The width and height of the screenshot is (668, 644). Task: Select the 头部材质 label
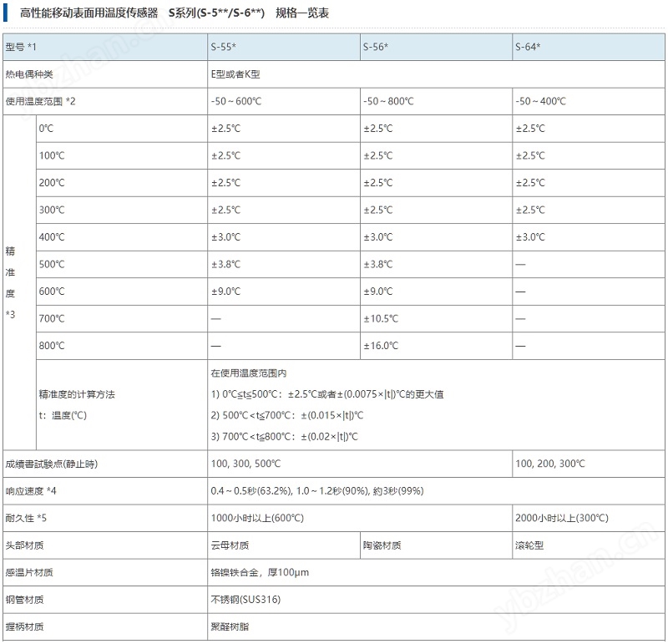[x=24, y=545]
